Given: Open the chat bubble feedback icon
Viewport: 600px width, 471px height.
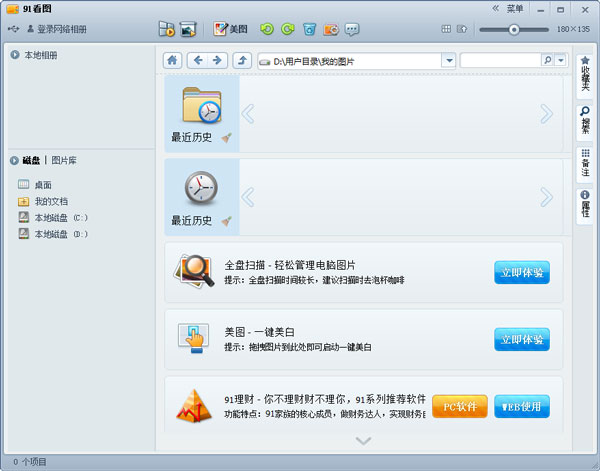Looking at the screenshot, I should pyautogui.click(x=352, y=29).
